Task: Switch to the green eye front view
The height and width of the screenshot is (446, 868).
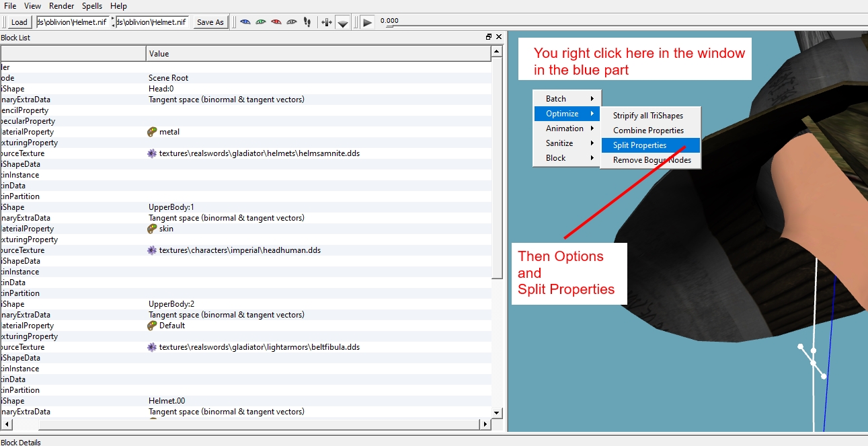Action: [x=261, y=22]
